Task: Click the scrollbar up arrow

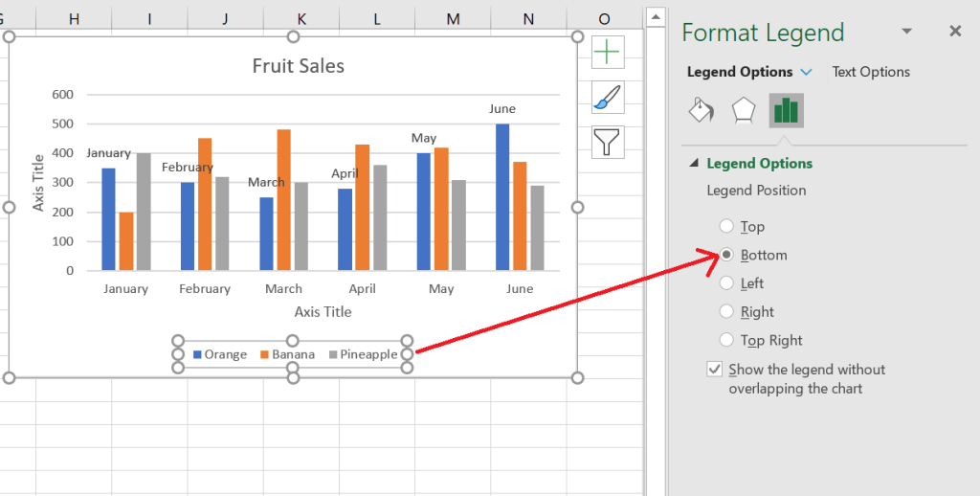Action: [655, 17]
